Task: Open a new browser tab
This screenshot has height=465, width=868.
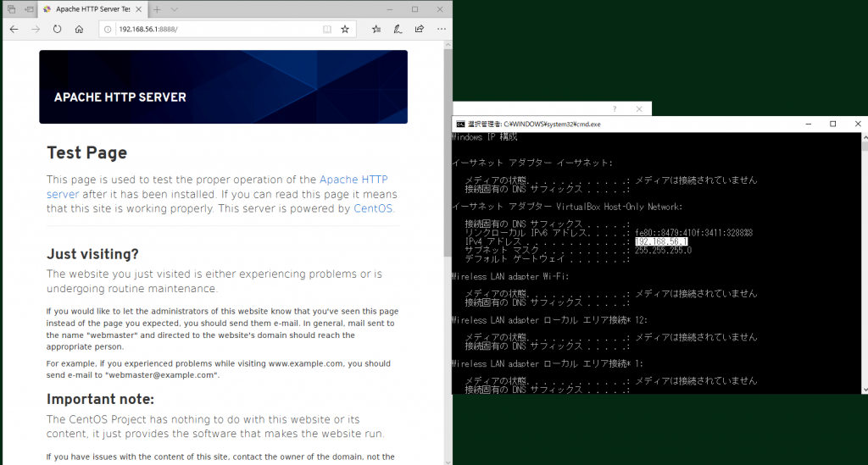Action: tap(157, 9)
